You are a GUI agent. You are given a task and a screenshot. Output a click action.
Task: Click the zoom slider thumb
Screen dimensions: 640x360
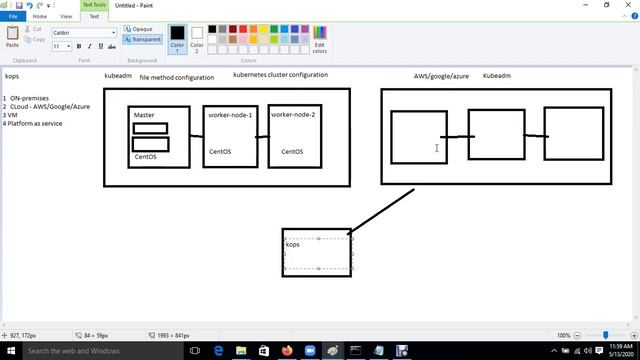(606, 335)
